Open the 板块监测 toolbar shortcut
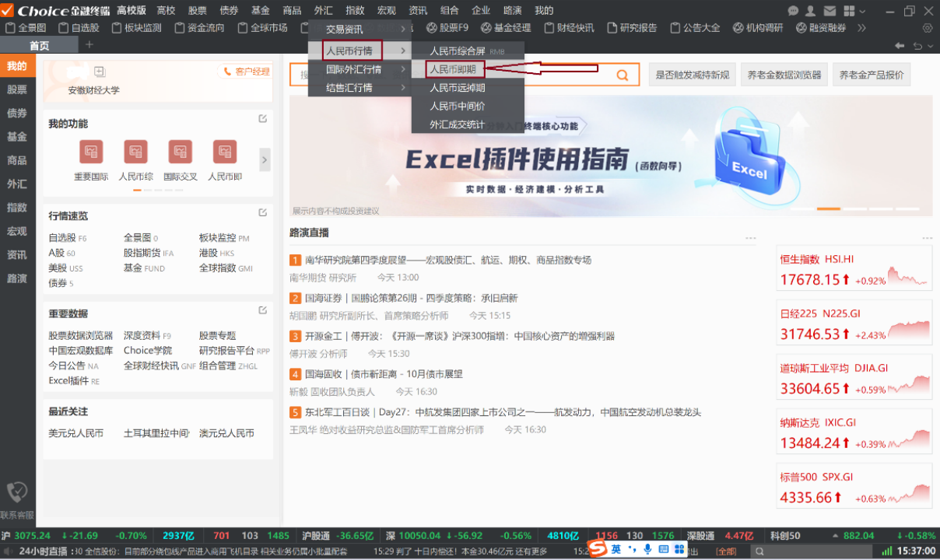The height and width of the screenshot is (560, 940). coord(136,28)
